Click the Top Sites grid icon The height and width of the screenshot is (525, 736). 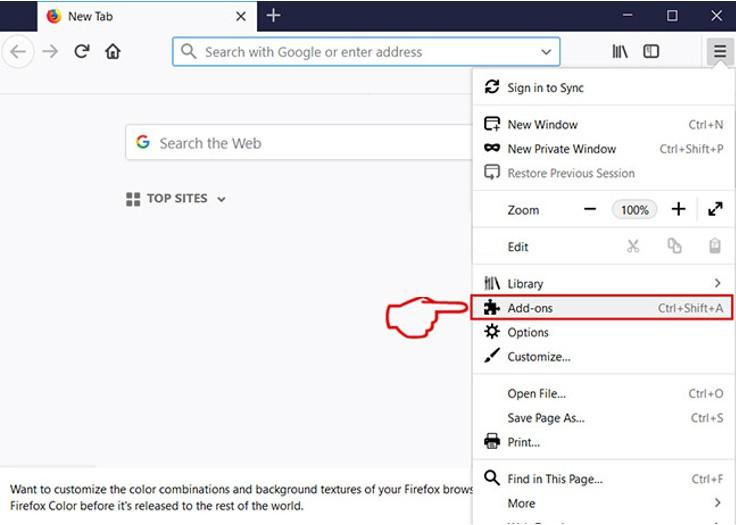coord(133,199)
